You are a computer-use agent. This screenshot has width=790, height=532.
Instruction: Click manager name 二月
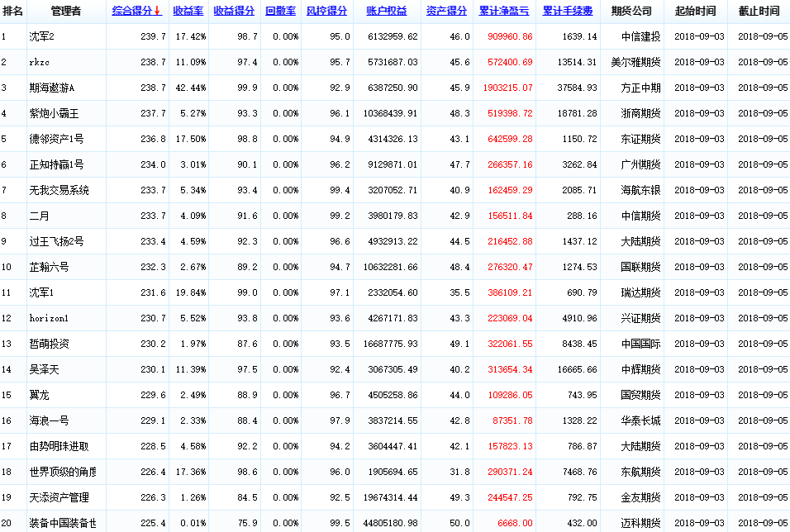tap(40, 216)
